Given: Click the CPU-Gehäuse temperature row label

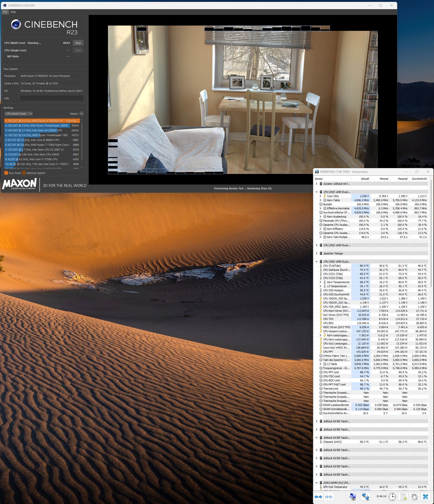Looking at the screenshot, I should click(337, 270).
